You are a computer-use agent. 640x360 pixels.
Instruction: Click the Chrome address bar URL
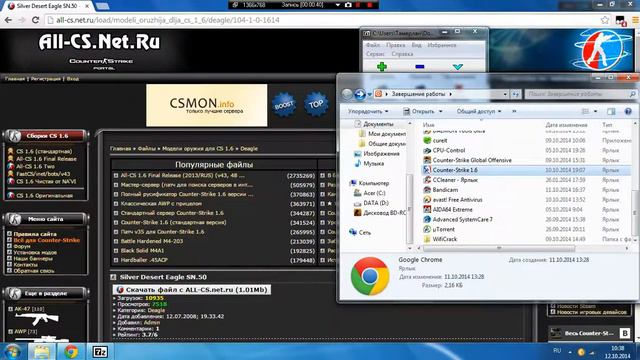tap(168, 20)
